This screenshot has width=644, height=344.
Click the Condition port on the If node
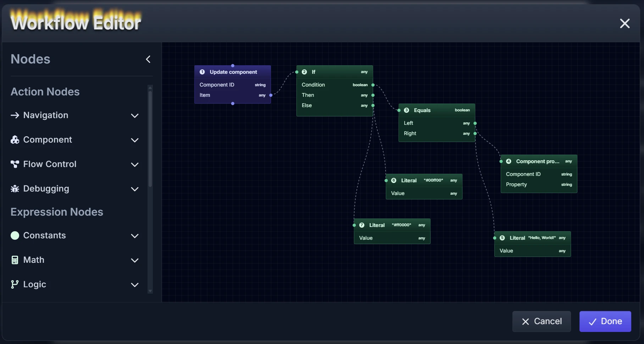373,85
